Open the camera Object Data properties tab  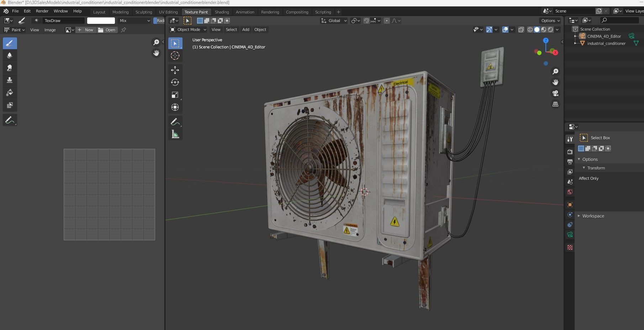tap(570, 235)
